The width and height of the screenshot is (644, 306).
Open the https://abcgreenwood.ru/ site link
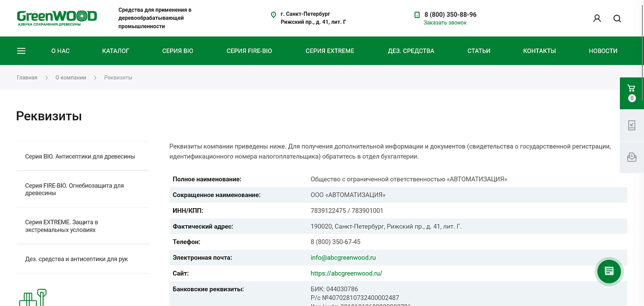(346, 273)
